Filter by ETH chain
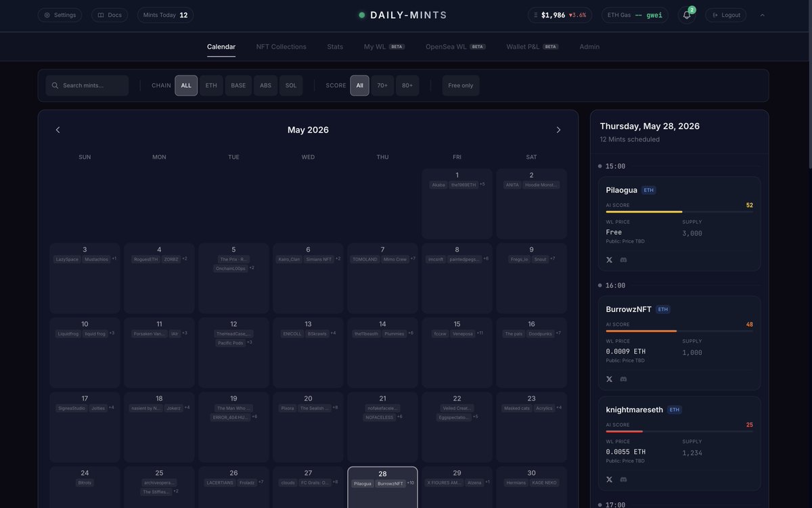 point(211,85)
